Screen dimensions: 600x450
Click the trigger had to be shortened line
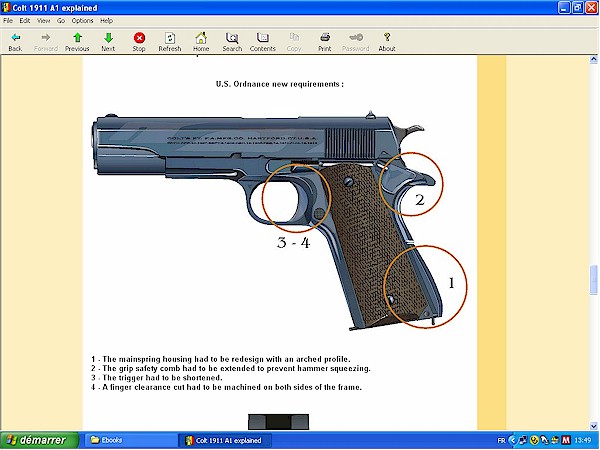157,378
